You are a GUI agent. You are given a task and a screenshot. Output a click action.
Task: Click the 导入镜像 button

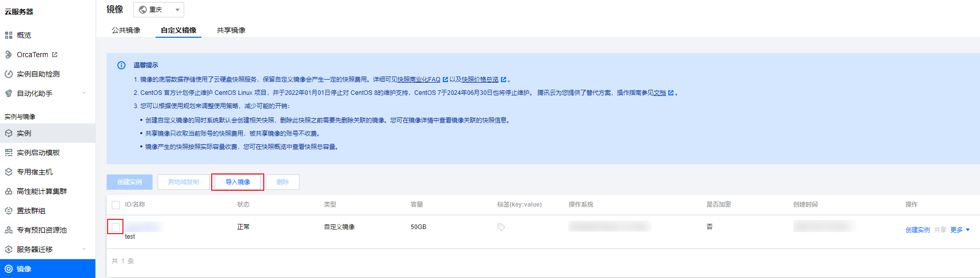coord(238,182)
